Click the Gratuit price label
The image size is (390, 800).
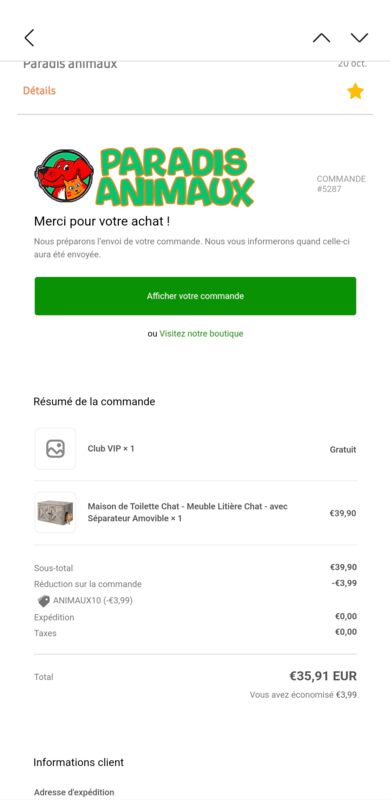tap(343, 449)
